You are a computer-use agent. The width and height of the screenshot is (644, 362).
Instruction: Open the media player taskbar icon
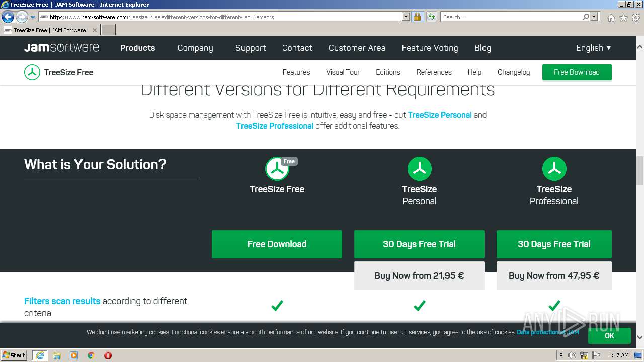tap(74, 355)
